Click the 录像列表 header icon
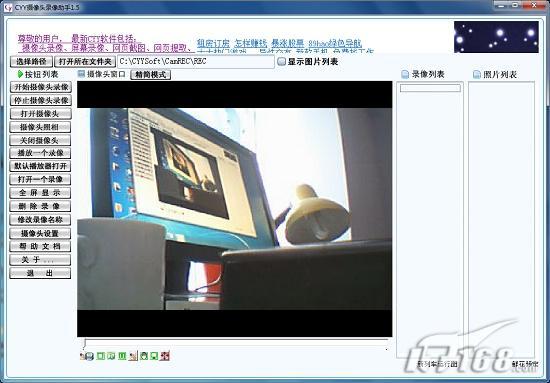 click(405, 74)
